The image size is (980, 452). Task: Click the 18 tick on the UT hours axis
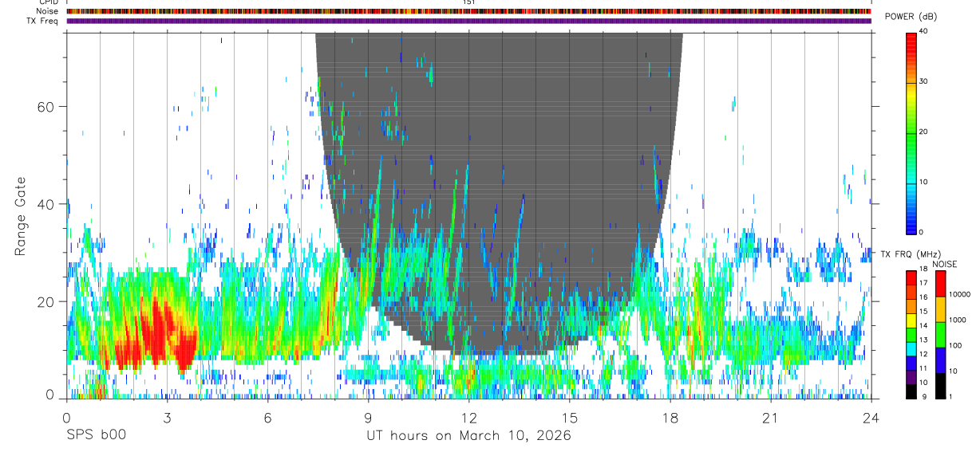[x=670, y=417]
